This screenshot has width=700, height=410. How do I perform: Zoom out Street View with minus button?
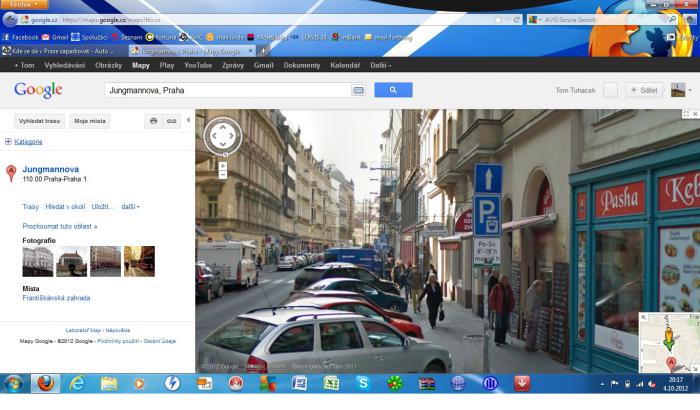tap(222, 173)
